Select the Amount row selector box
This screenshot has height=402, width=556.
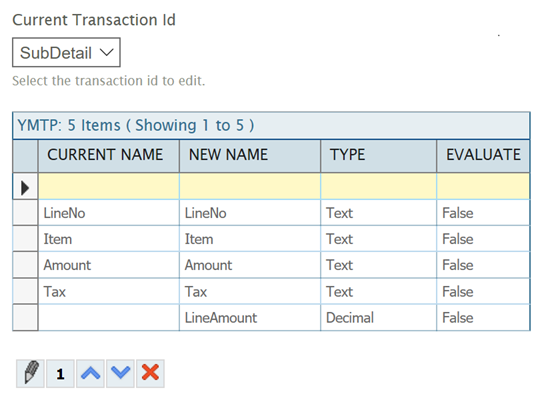25,265
